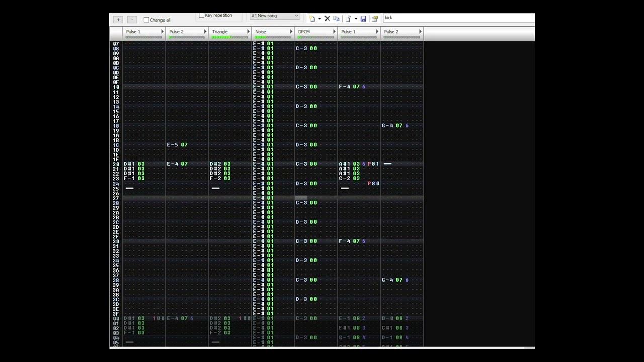Save instrument with the floppy disk icon
Image resolution: width=644 pixels, height=362 pixels.
[363, 19]
